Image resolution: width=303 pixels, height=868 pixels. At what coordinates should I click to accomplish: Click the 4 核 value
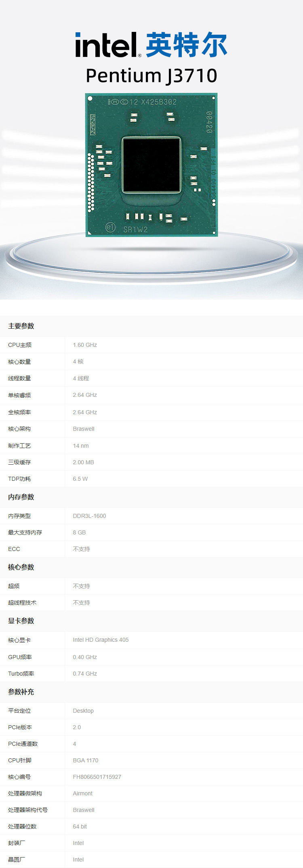[78, 361]
